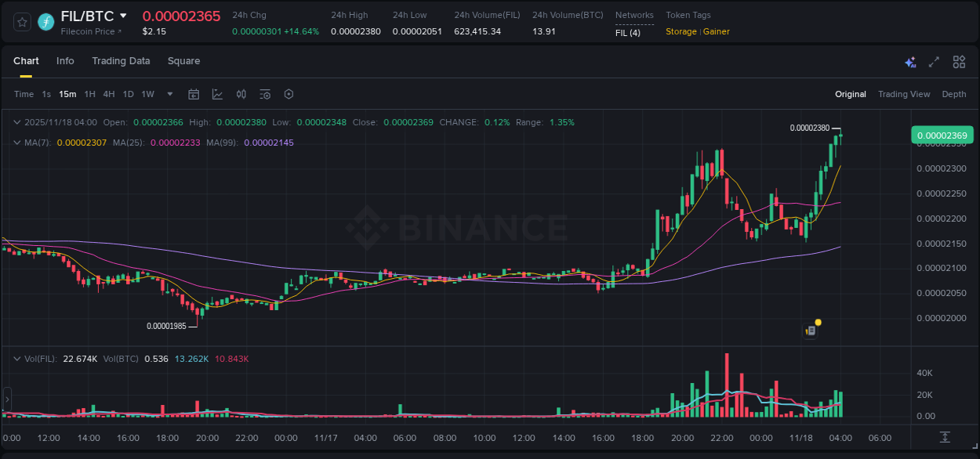Image resolution: width=980 pixels, height=459 pixels.
Task: Open the indicators list icon
Action: [265, 94]
